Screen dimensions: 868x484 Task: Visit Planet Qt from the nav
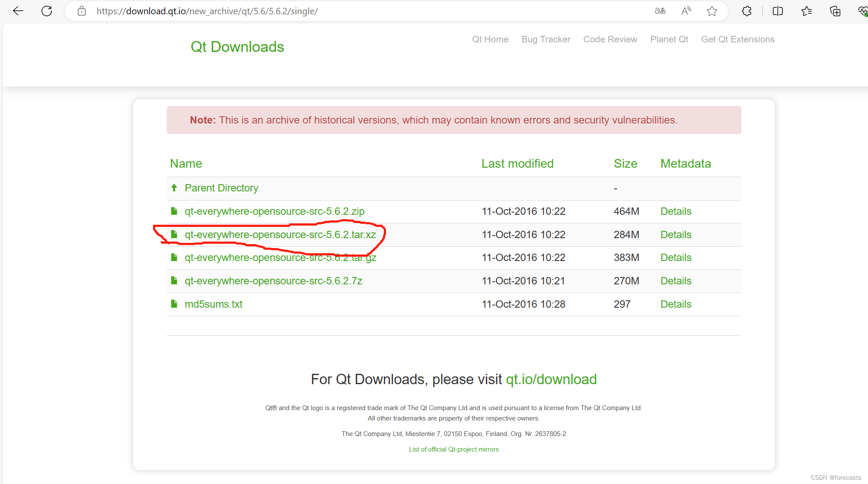coord(669,39)
